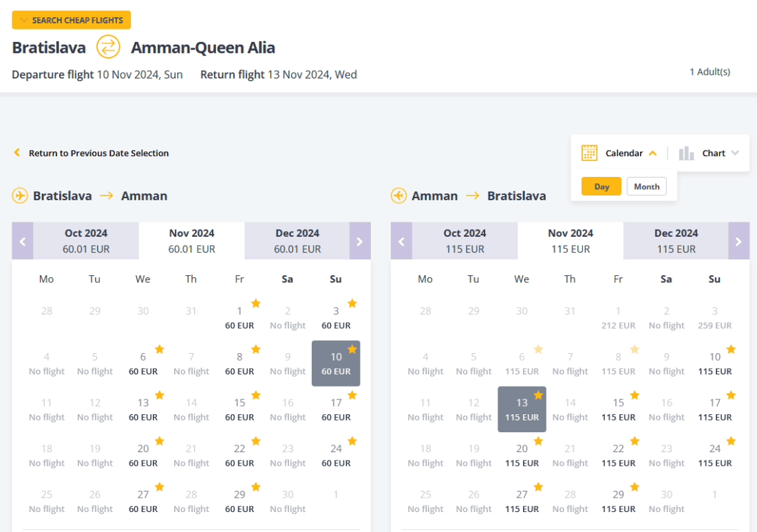Click the Bratislava to Amman plane icon
The image size is (757, 532).
[x=20, y=195]
